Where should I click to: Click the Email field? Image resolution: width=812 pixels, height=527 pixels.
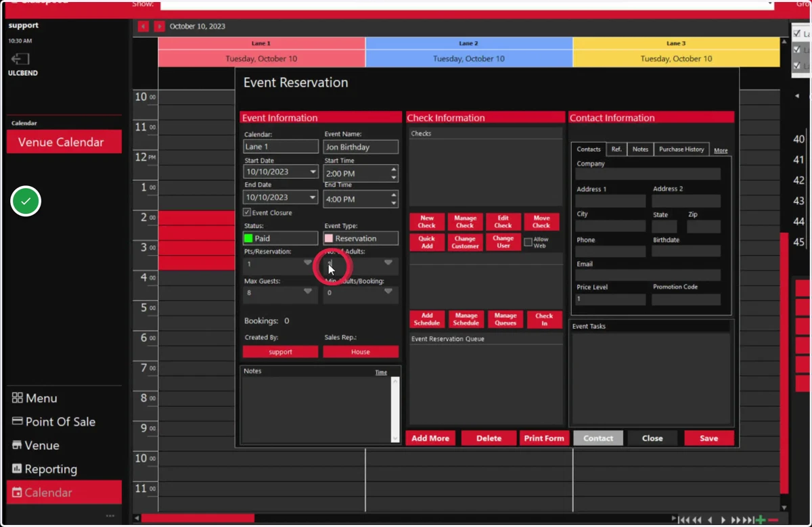(648, 275)
